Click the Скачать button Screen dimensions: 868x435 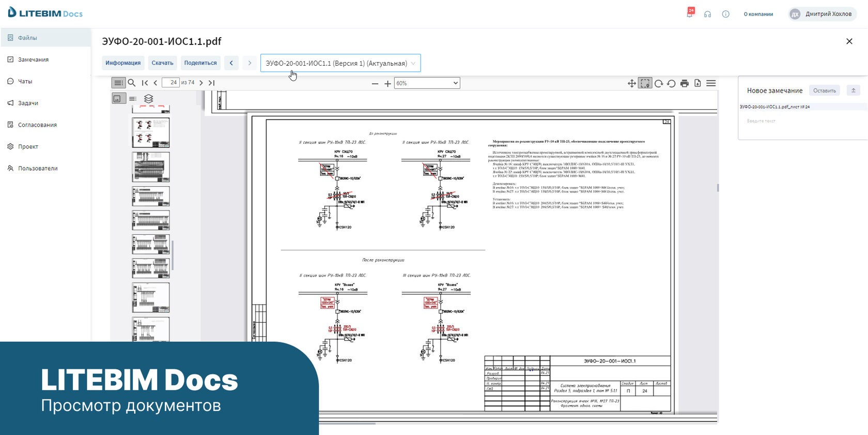162,63
